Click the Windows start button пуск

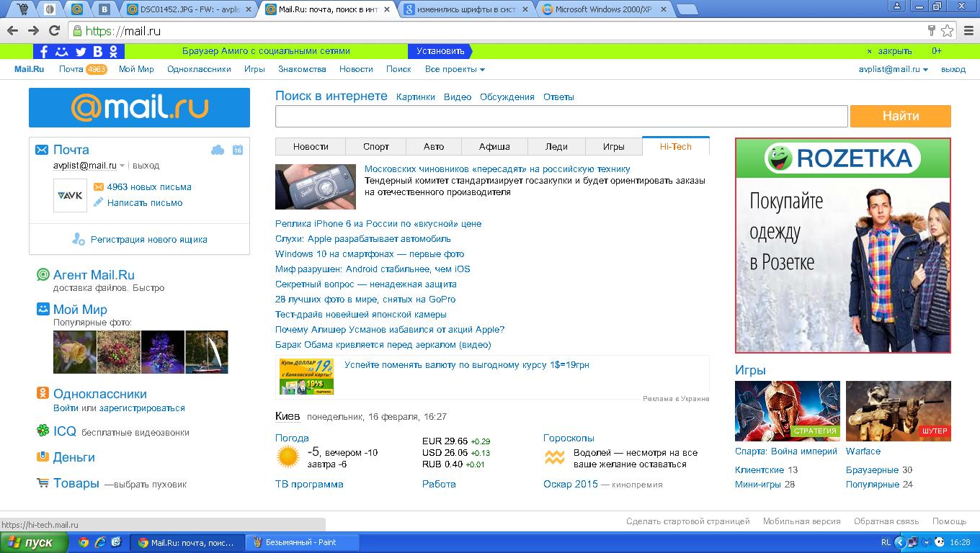coord(34,542)
